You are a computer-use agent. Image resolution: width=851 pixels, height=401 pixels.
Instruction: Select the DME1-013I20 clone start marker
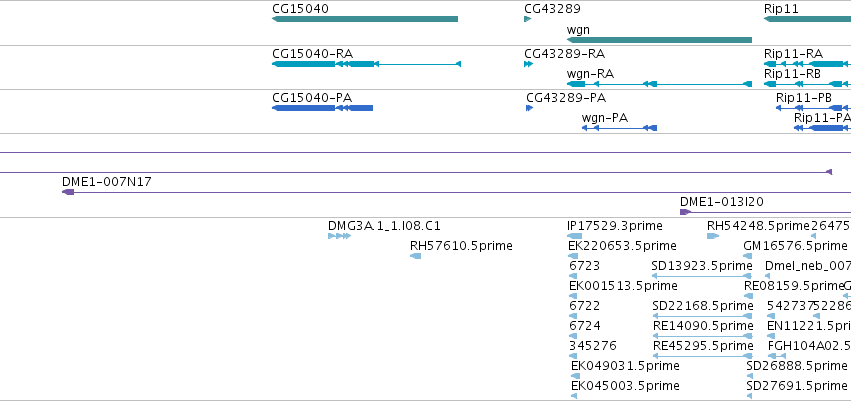pos(685,212)
